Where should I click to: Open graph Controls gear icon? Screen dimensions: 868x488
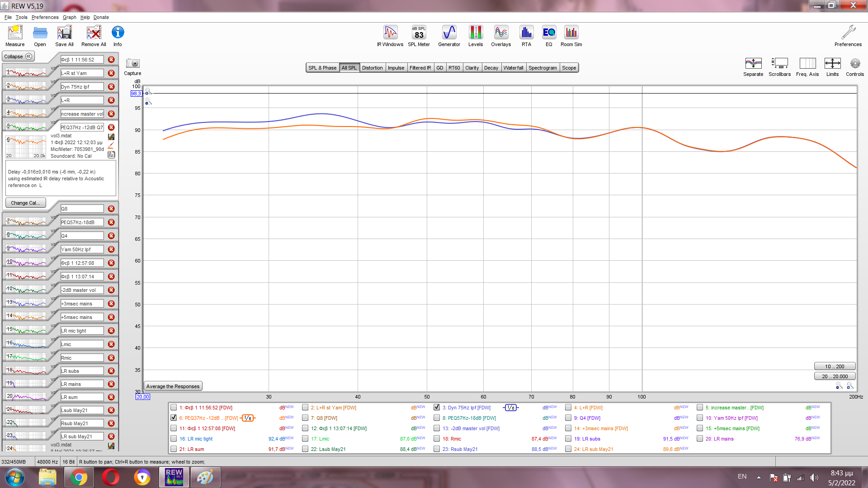click(855, 66)
